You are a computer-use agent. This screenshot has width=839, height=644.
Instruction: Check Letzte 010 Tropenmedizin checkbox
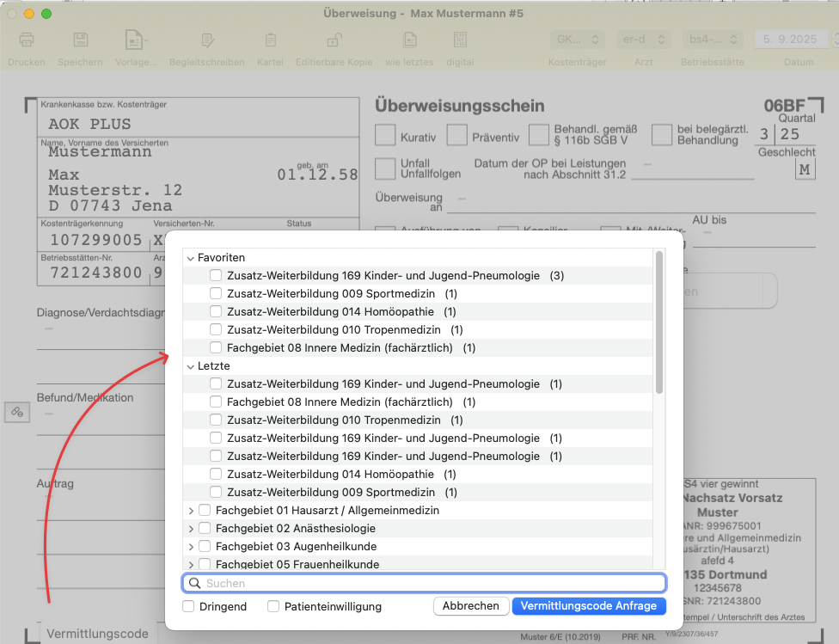216,420
